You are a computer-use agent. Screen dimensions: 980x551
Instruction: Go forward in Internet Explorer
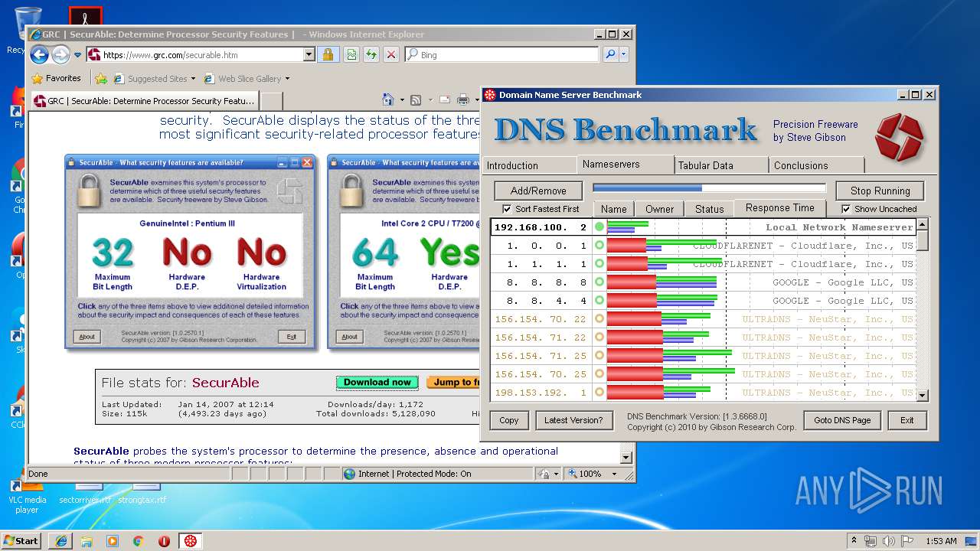click(x=60, y=54)
